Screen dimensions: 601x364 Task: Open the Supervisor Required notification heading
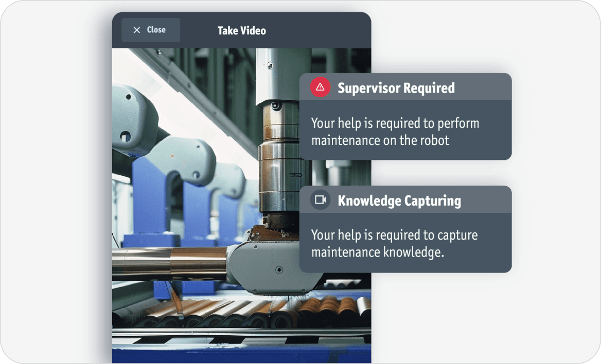(396, 88)
